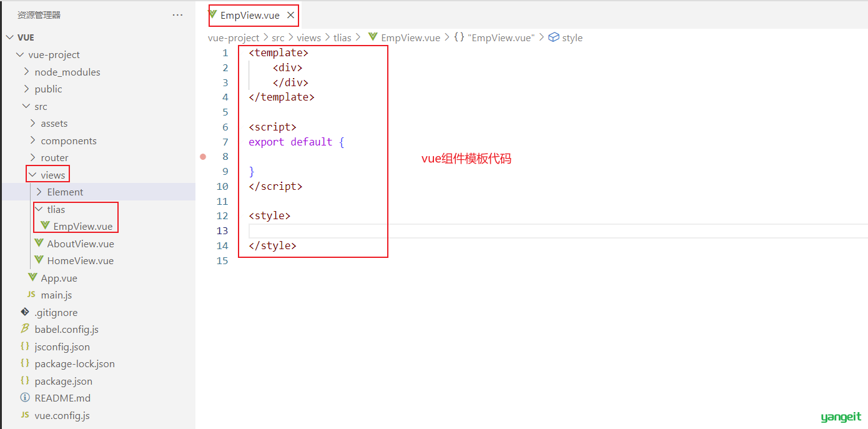868x429 pixels.
Task: Open EmpView.vue in the file tree
Action: (83, 226)
